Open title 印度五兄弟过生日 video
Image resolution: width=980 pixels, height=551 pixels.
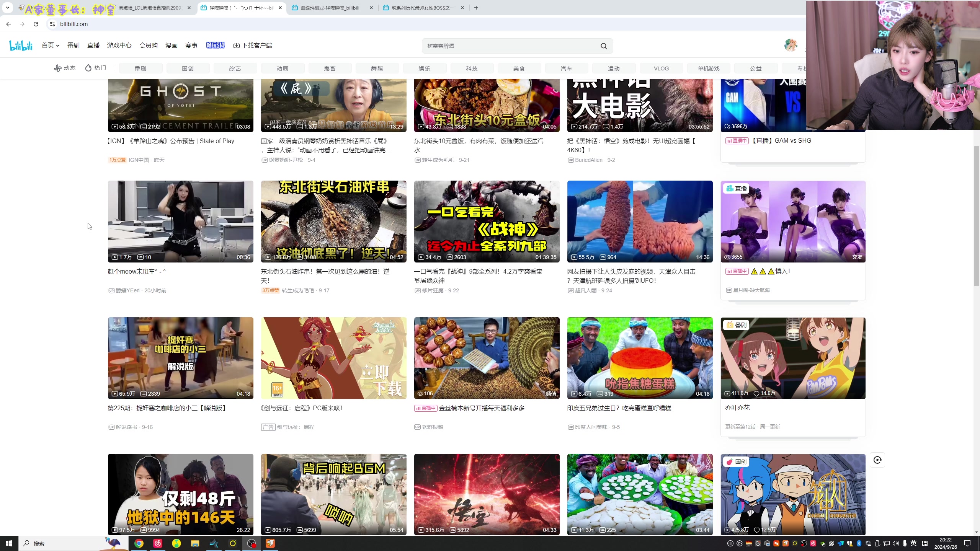tap(619, 408)
